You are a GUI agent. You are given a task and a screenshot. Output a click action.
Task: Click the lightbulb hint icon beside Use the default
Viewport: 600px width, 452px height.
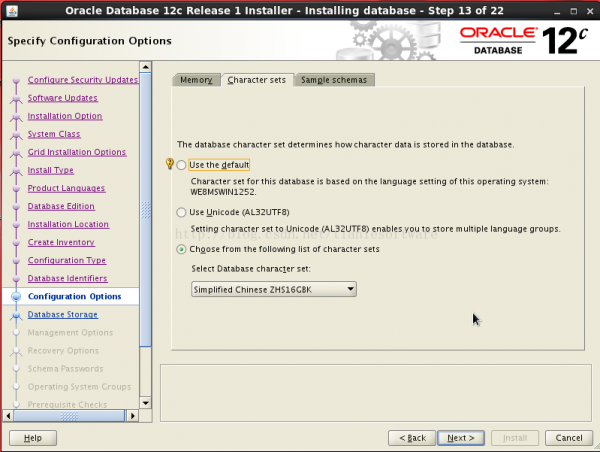pyautogui.click(x=170, y=164)
